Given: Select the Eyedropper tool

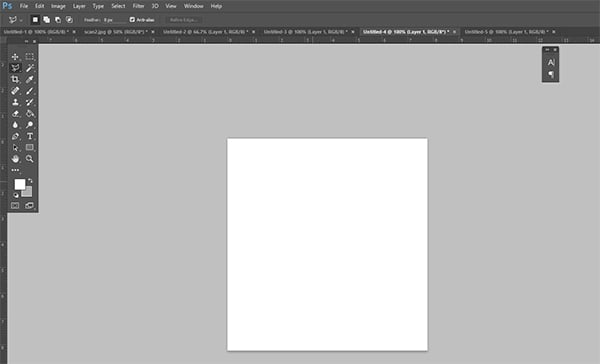Looking at the screenshot, I should (x=29, y=79).
